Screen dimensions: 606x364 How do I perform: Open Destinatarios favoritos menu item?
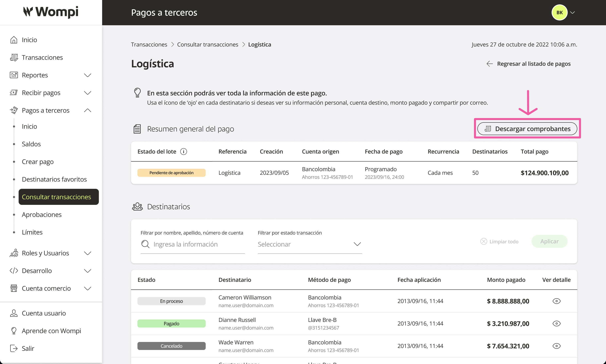coord(54,179)
